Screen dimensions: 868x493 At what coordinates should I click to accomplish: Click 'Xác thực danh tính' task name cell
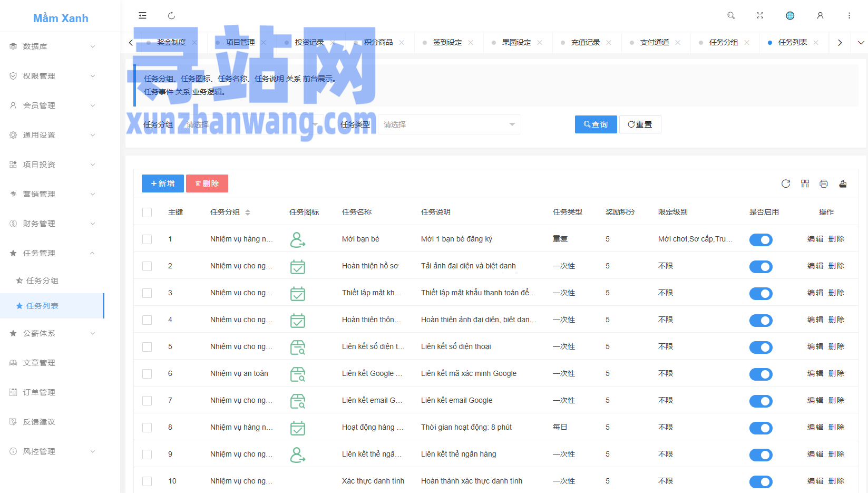click(x=373, y=481)
